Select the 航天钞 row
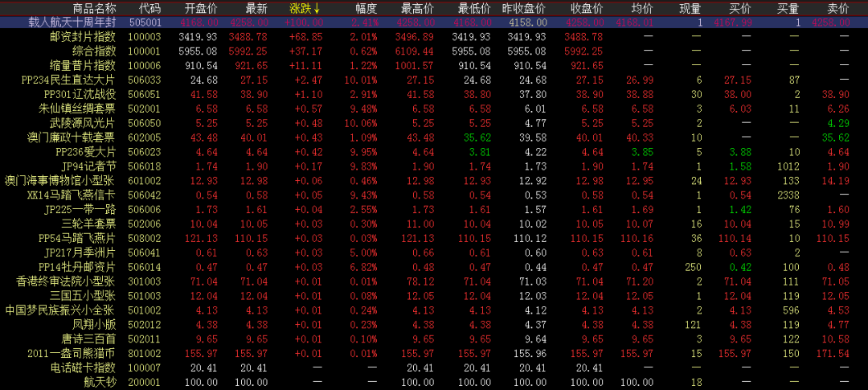 (434, 382)
